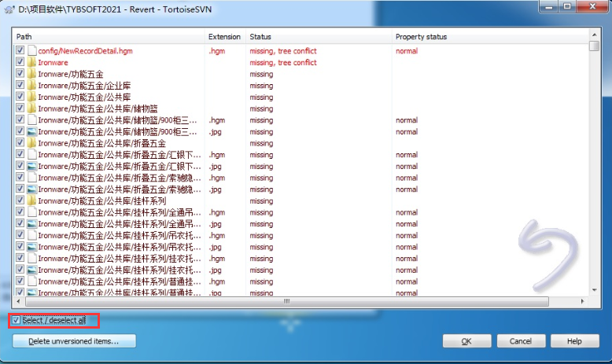Click 'missing' status of 吊衣托 .jpg row
This screenshot has height=364, width=612.
261,248
